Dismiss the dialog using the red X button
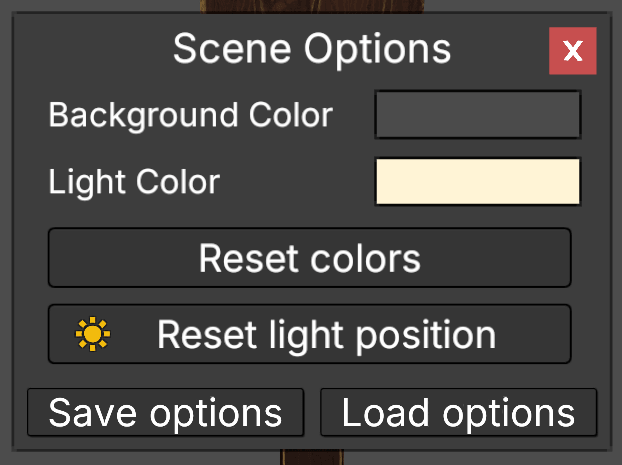Screen dimensions: 622x465 tap(572, 51)
